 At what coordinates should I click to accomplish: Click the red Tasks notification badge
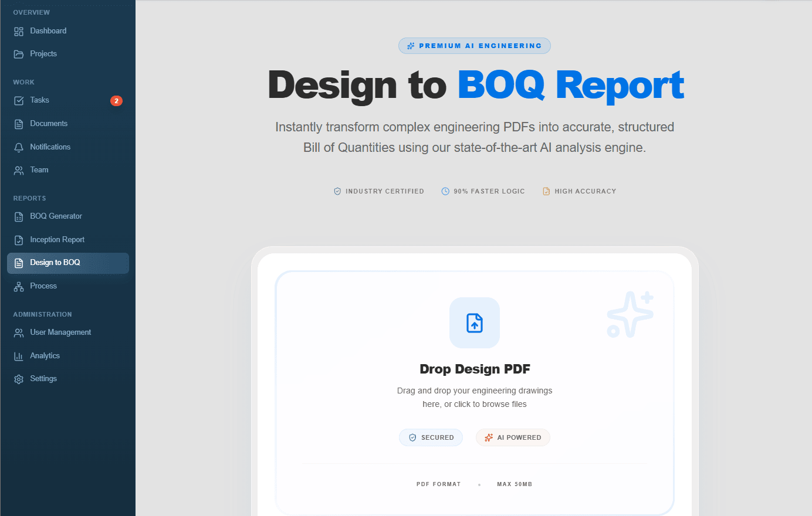(116, 101)
